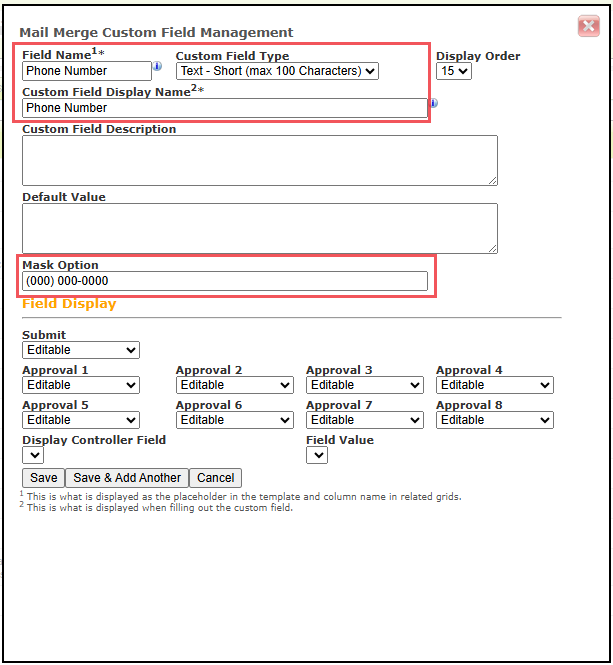
Task: Click Save & Add Another button
Action: [x=127, y=478]
